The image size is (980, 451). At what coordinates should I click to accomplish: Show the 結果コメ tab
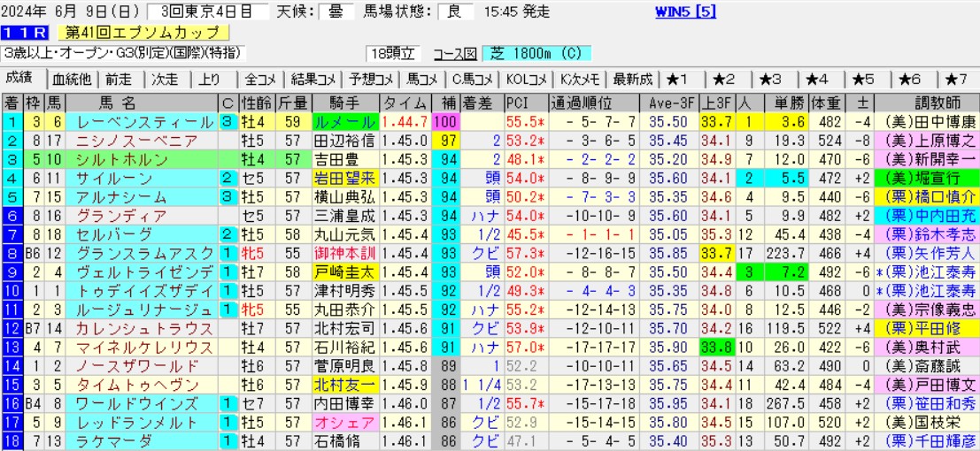pos(313,79)
